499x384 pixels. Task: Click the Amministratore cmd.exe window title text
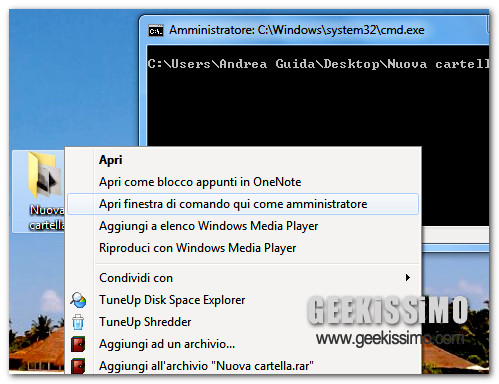coord(297,30)
